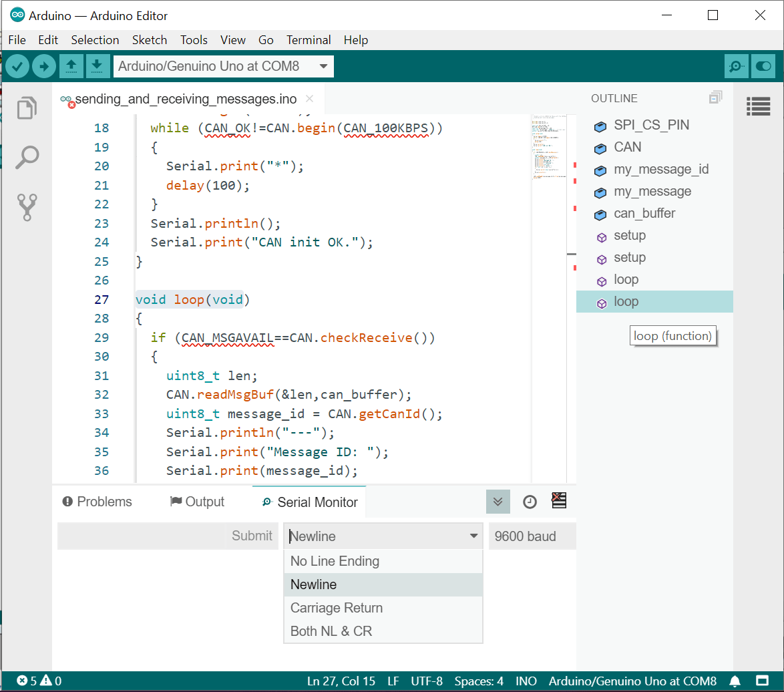
Task: Open the View menu
Action: [x=233, y=40]
